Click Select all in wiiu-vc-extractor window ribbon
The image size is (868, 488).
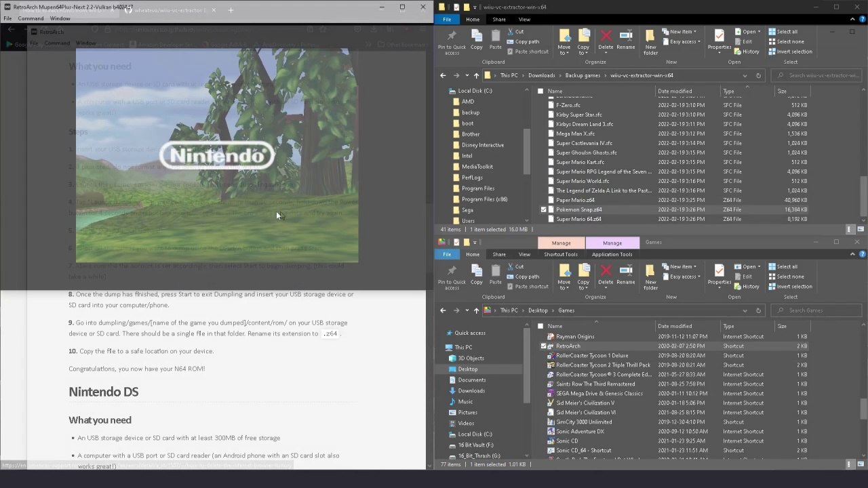click(782, 32)
